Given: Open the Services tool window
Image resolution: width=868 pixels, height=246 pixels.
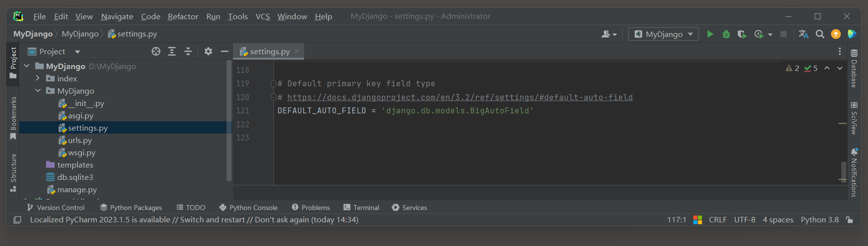Looking at the screenshot, I should click(x=409, y=208).
